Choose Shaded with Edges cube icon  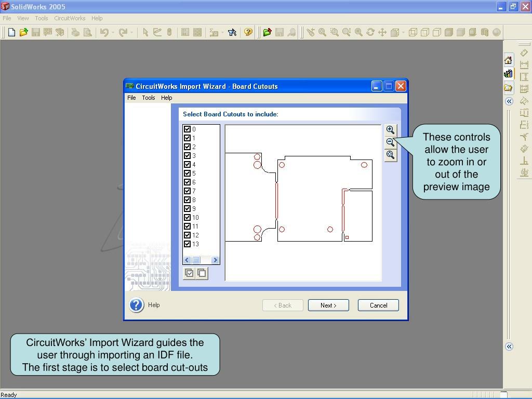[x=448, y=32]
